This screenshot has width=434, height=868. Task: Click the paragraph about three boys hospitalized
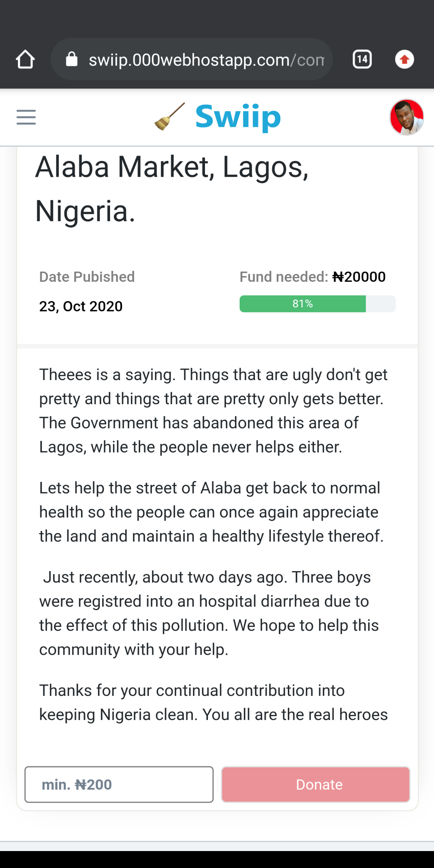[209, 613]
